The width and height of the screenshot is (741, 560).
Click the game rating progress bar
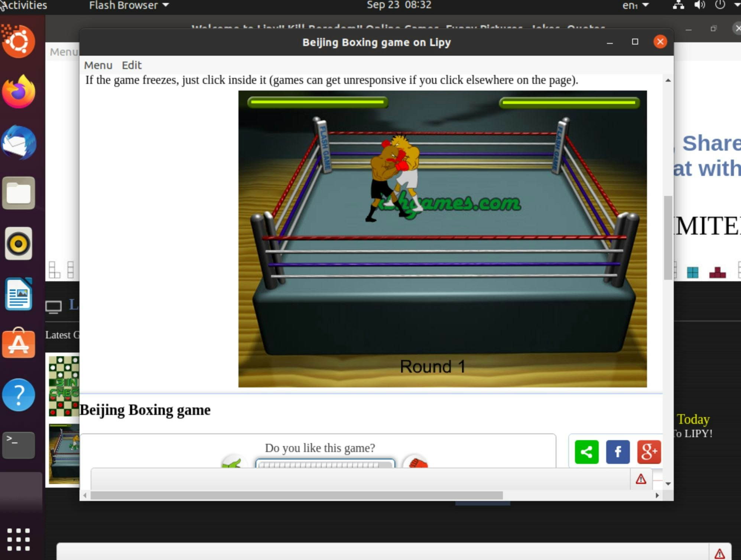325,464
